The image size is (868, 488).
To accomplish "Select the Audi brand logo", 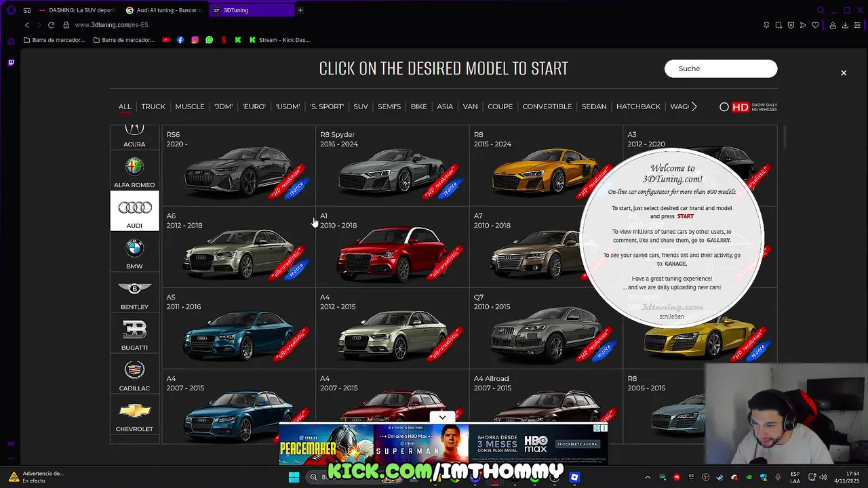I will click(134, 211).
